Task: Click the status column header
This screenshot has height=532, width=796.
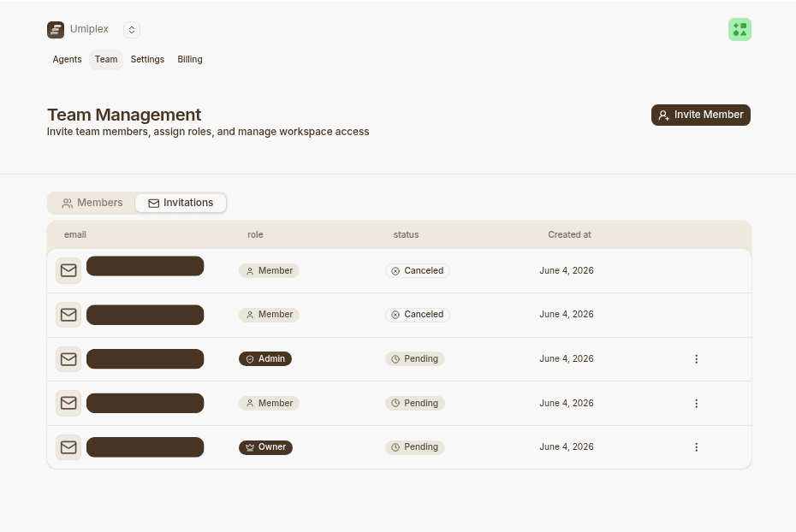Action: click(406, 235)
